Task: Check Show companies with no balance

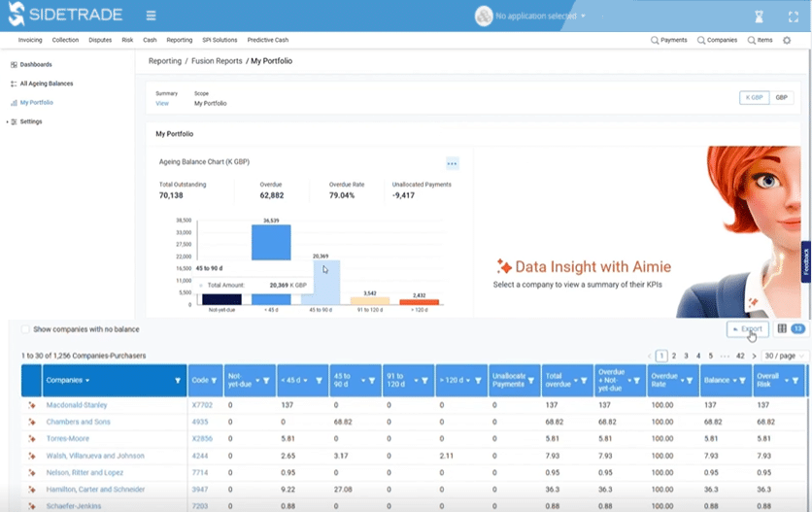Action: click(x=25, y=329)
